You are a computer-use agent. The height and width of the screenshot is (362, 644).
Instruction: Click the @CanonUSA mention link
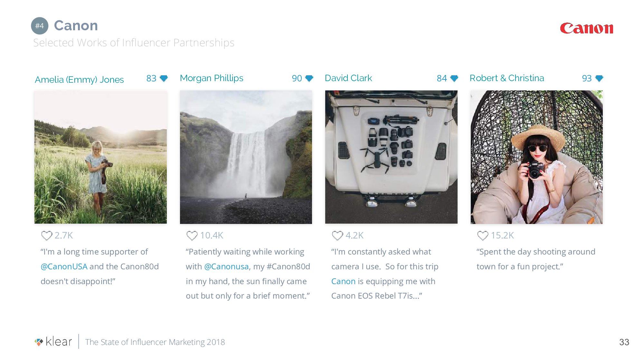[64, 266]
